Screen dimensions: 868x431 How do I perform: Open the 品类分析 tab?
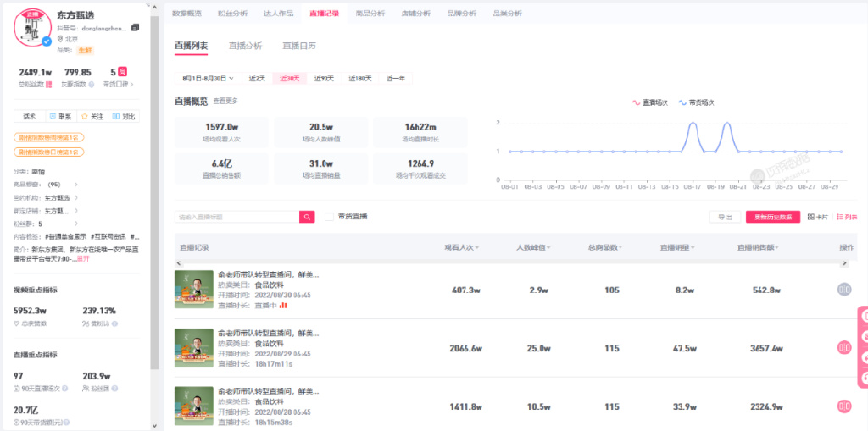[x=508, y=14]
